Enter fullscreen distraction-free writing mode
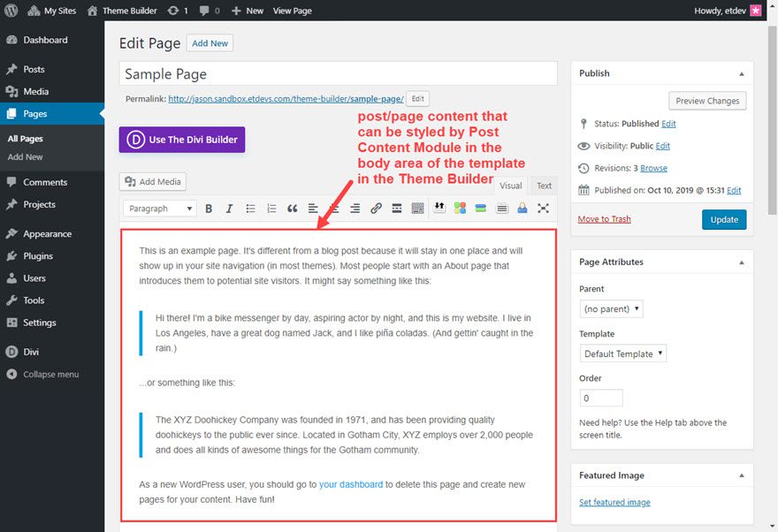This screenshot has width=778, height=532. [543, 209]
